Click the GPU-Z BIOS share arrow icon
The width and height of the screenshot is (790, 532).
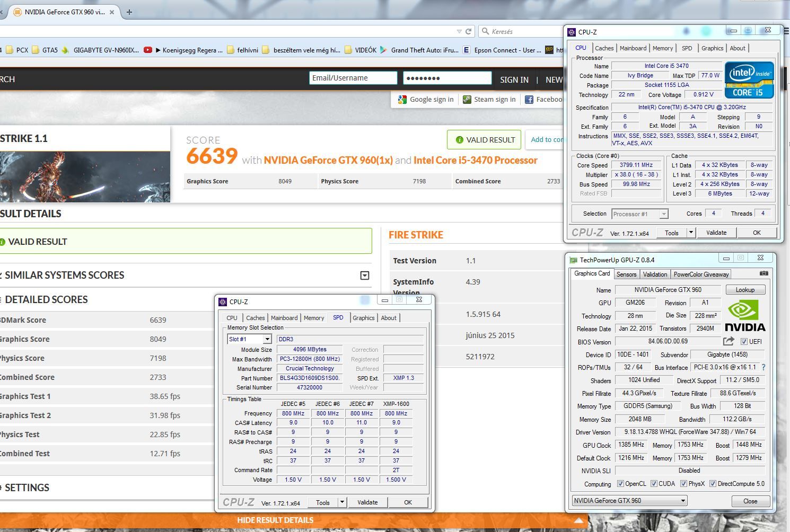pyautogui.click(x=728, y=341)
